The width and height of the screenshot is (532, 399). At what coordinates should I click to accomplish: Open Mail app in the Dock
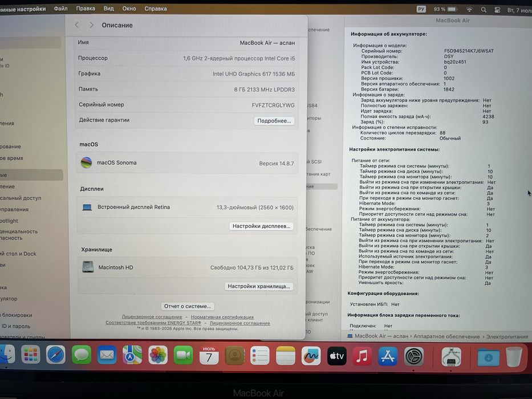(107, 355)
